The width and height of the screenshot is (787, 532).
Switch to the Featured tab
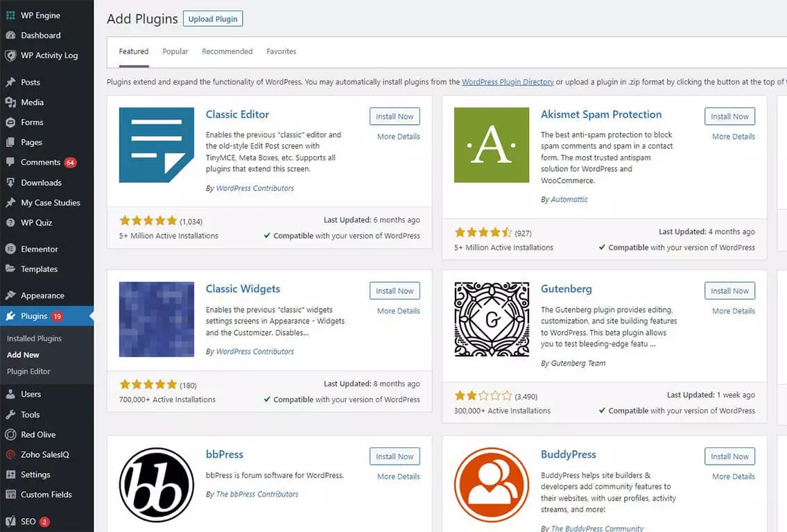(x=134, y=52)
